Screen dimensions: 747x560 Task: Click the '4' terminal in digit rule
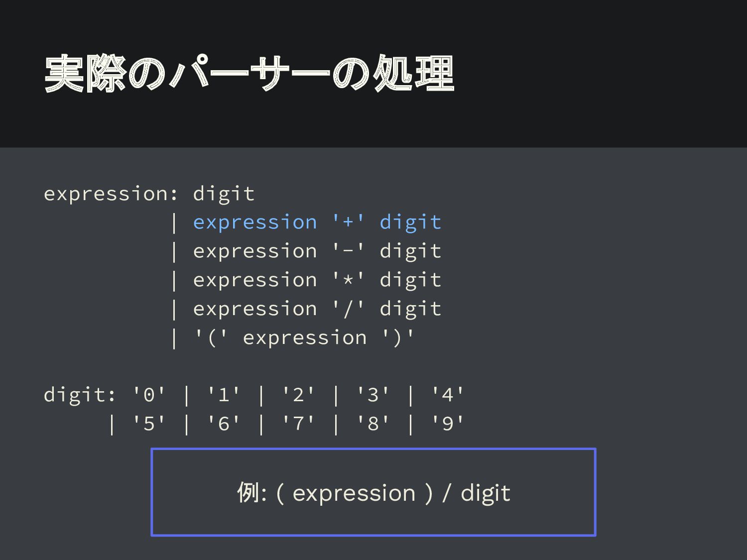447,395
